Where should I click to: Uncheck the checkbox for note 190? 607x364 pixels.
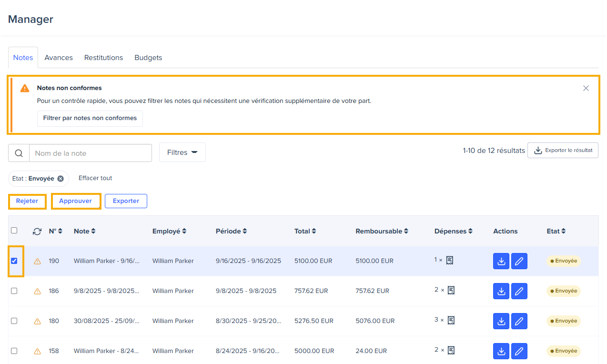tap(14, 261)
